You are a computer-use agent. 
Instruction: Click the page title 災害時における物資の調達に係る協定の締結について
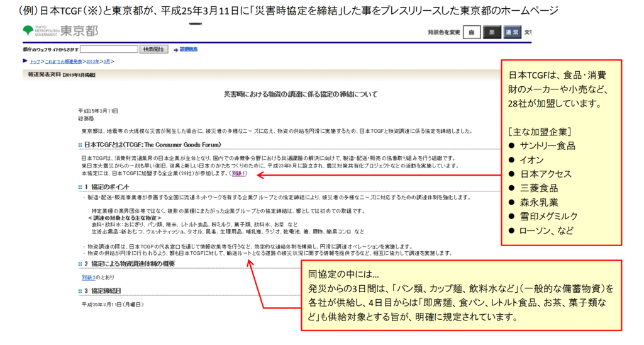click(x=300, y=94)
